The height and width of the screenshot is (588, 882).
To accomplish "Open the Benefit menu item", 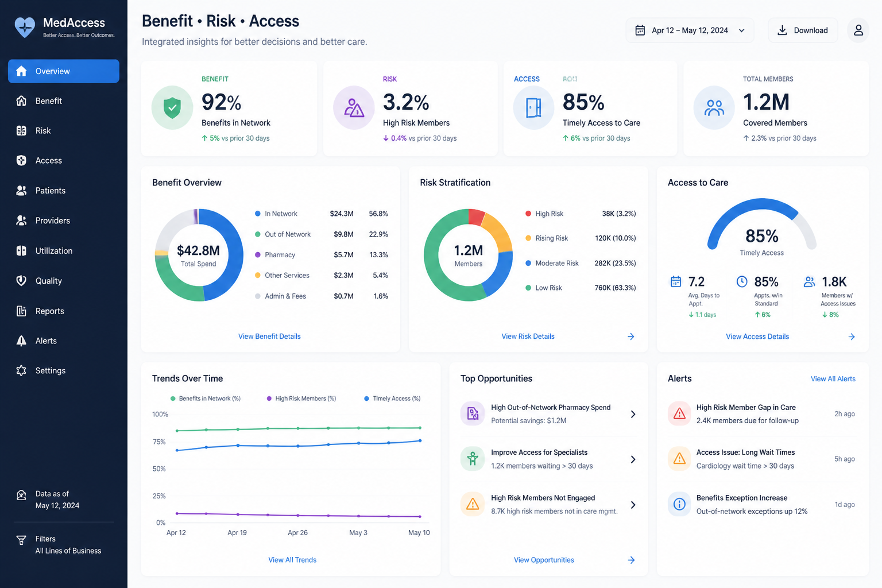I will [x=64, y=101].
